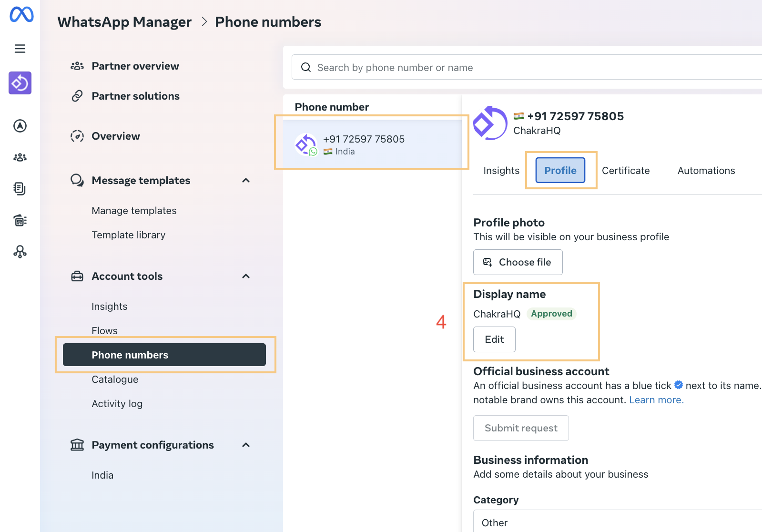Click Submit request button
The height and width of the screenshot is (532, 762).
click(x=521, y=428)
